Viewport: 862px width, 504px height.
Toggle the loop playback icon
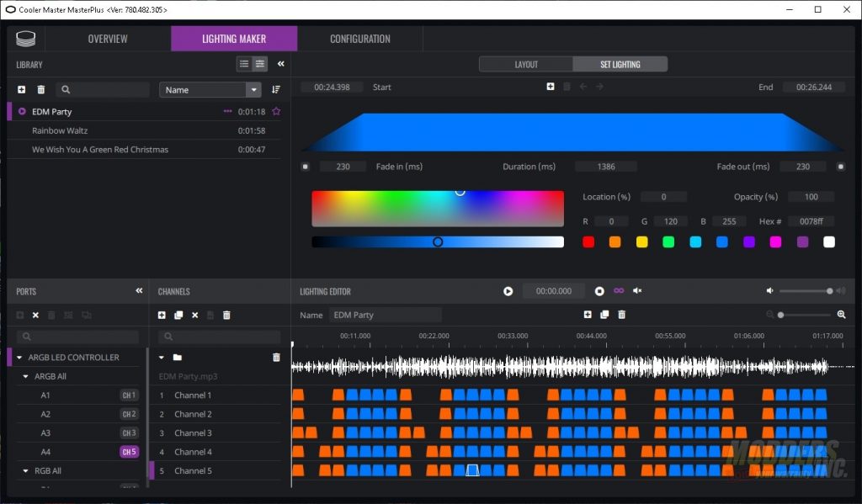tap(619, 291)
